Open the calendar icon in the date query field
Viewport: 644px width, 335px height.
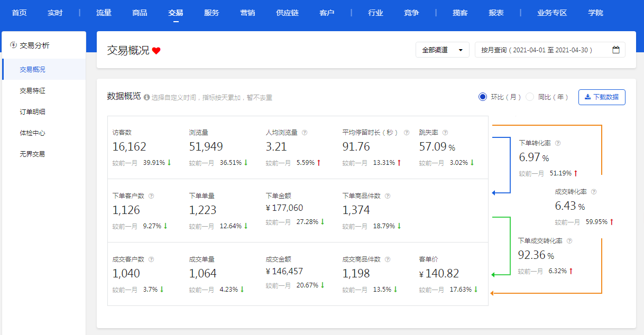tap(615, 49)
